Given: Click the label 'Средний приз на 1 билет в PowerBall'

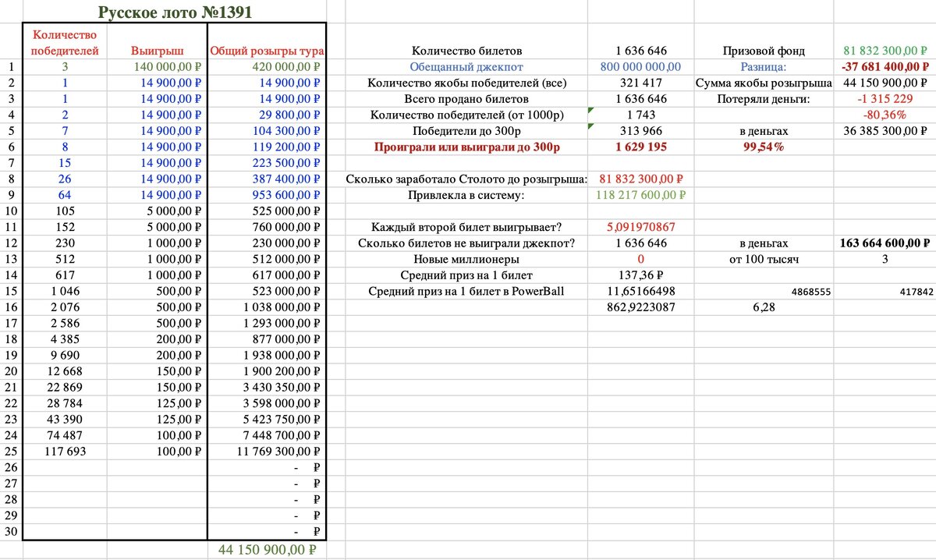Looking at the screenshot, I should pos(466,291).
